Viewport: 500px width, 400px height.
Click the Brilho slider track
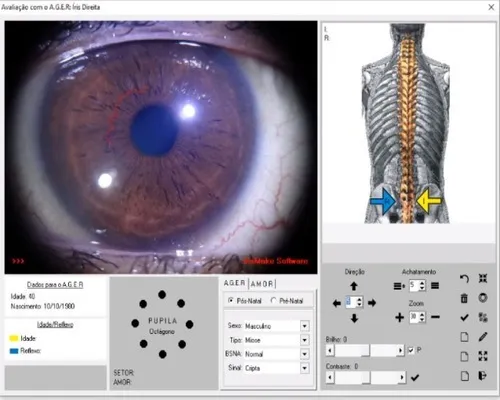pos(365,350)
